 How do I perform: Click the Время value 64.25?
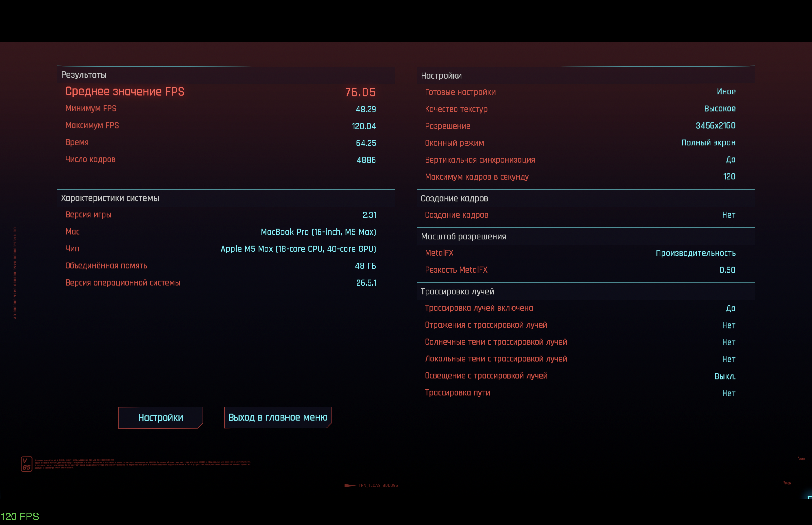tap(366, 143)
